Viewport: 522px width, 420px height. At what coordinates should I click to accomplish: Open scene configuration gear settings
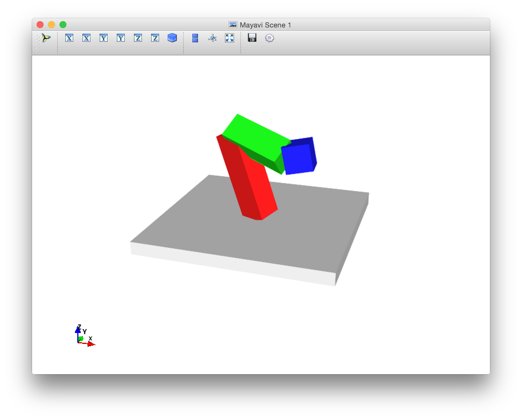270,38
